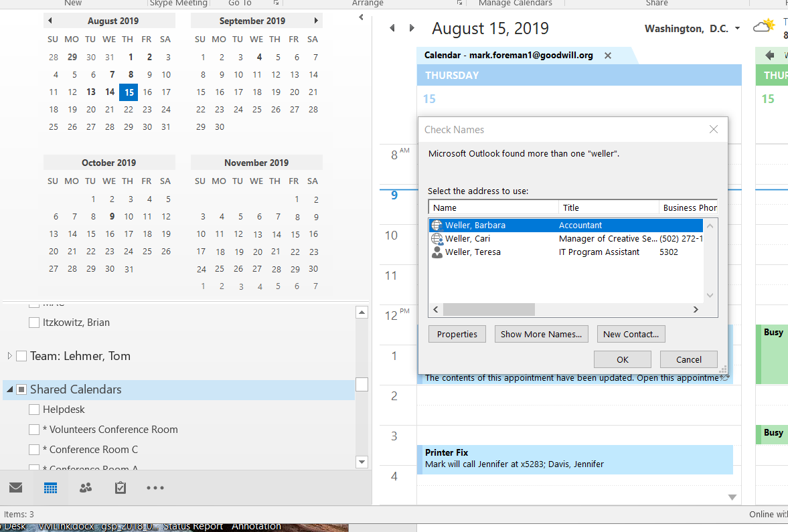Go back one day in calendar
Screen dimensions: 788x532
(392, 28)
